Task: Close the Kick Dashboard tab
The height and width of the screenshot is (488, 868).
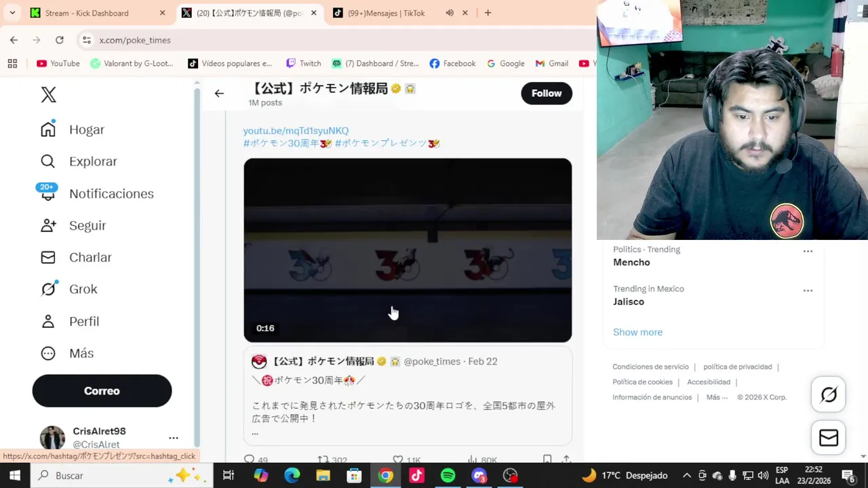Action: (x=162, y=13)
